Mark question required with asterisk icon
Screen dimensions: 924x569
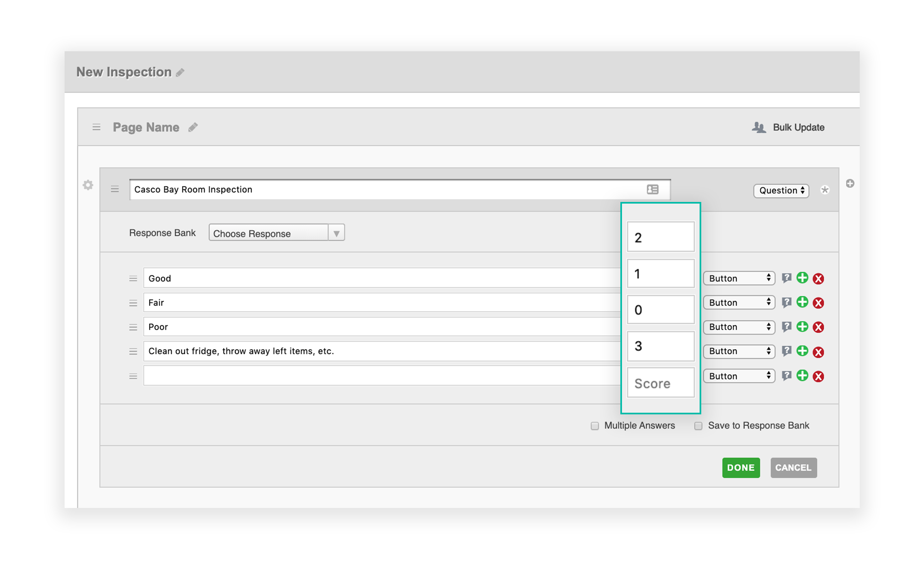point(825,190)
